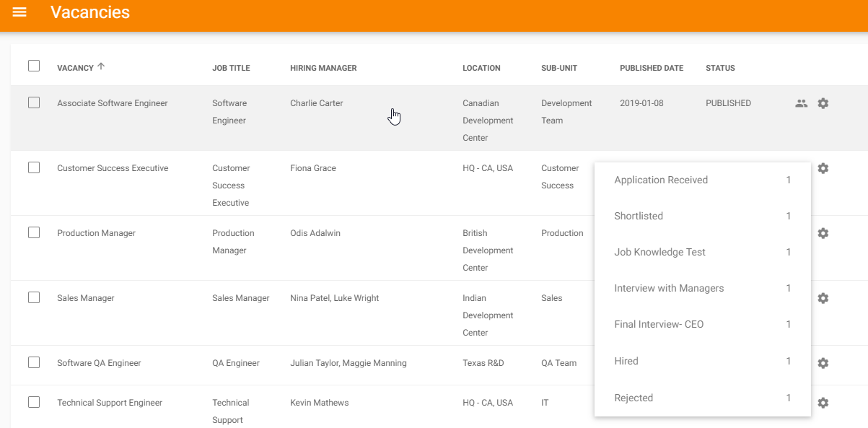This screenshot has height=428, width=868.
Task: Open the Customer Success Executive vacancy
Action: 112,167
